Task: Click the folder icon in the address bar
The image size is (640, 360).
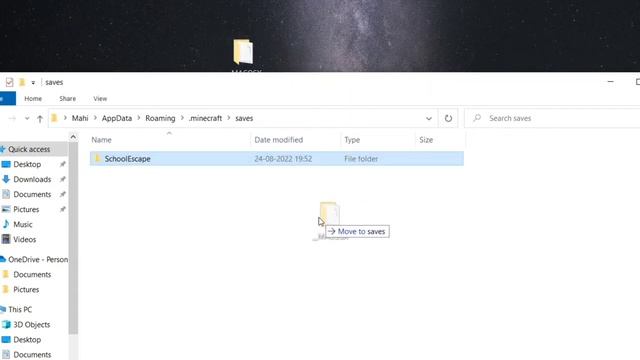Action: 54,118
